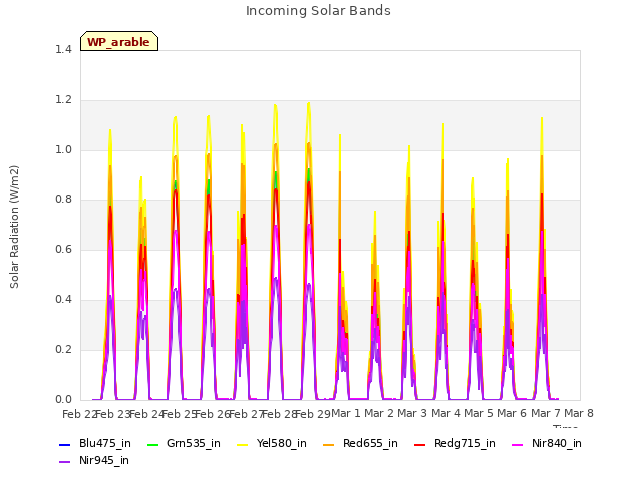The width and height of the screenshot is (640, 480).
Task: Click the red Redg715_in legend color marker
Action: [x=420, y=444]
